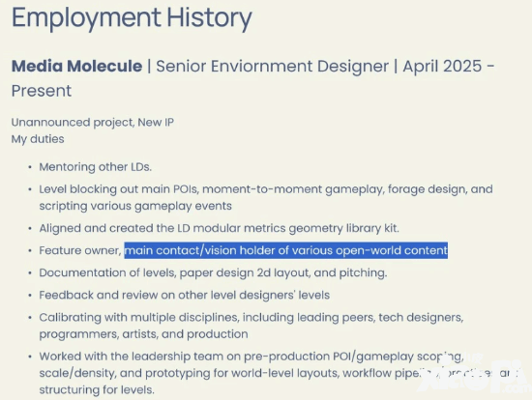The height and width of the screenshot is (400, 532).
Task: Click Calibrating with multiple disciplines line
Action: (251, 317)
